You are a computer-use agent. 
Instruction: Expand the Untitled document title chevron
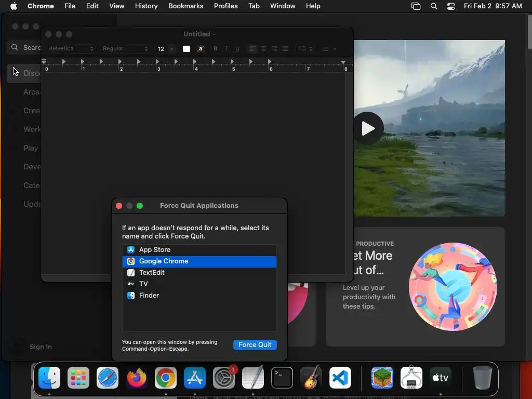tap(214, 34)
